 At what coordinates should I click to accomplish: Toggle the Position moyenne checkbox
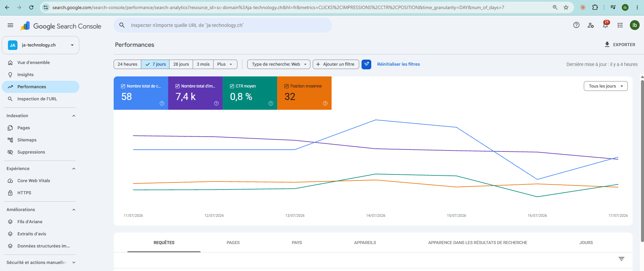pyautogui.click(x=287, y=86)
